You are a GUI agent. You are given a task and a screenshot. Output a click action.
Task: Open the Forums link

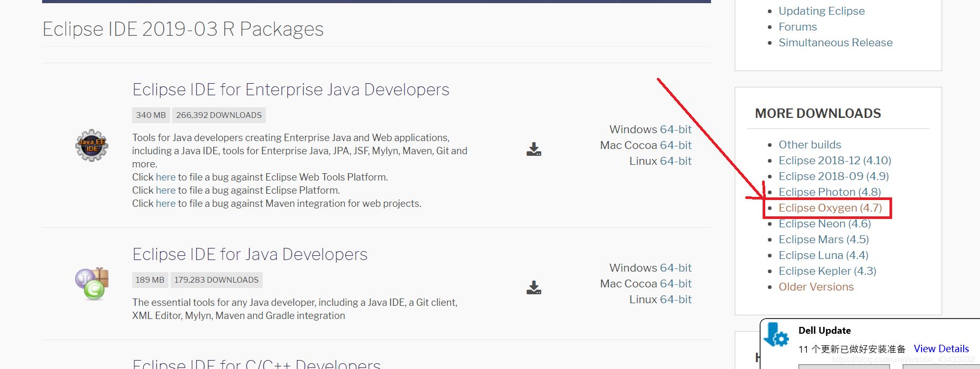click(x=798, y=27)
